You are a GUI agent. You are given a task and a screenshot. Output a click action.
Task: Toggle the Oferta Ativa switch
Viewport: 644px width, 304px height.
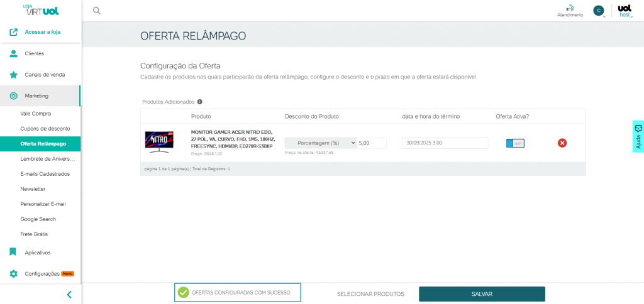click(x=515, y=143)
